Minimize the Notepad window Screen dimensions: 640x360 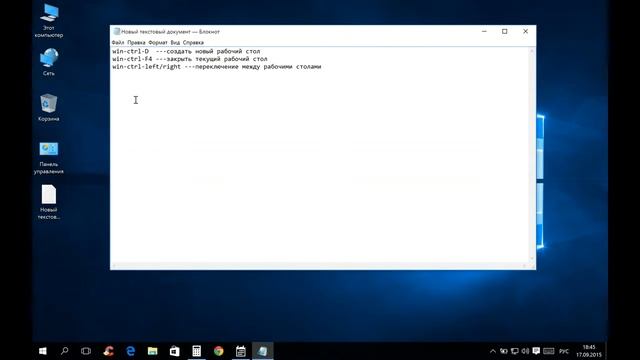pyautogui.click(x=484, y=31)
